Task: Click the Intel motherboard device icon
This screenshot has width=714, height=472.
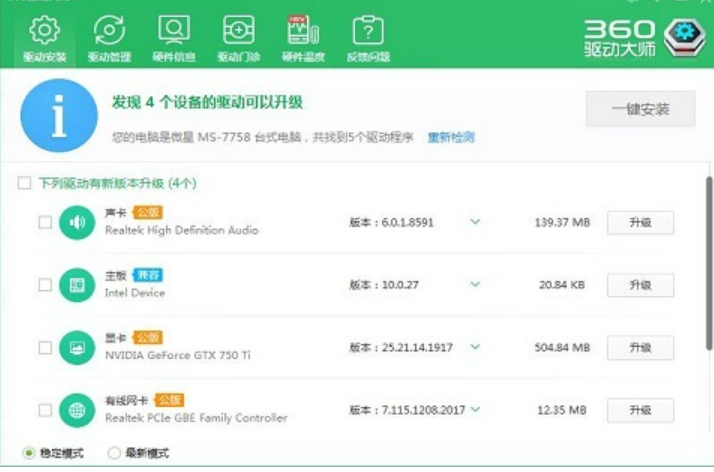Action: coord(77,285)
